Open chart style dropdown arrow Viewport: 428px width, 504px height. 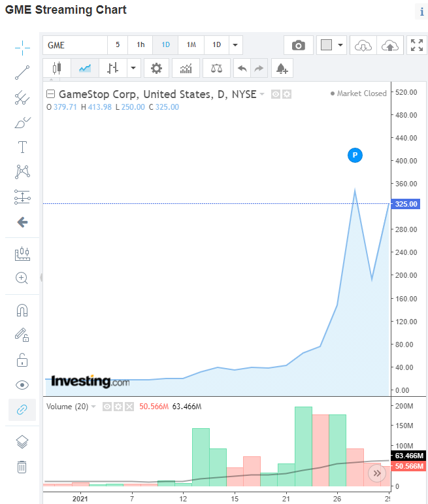[x=133, y=68]
